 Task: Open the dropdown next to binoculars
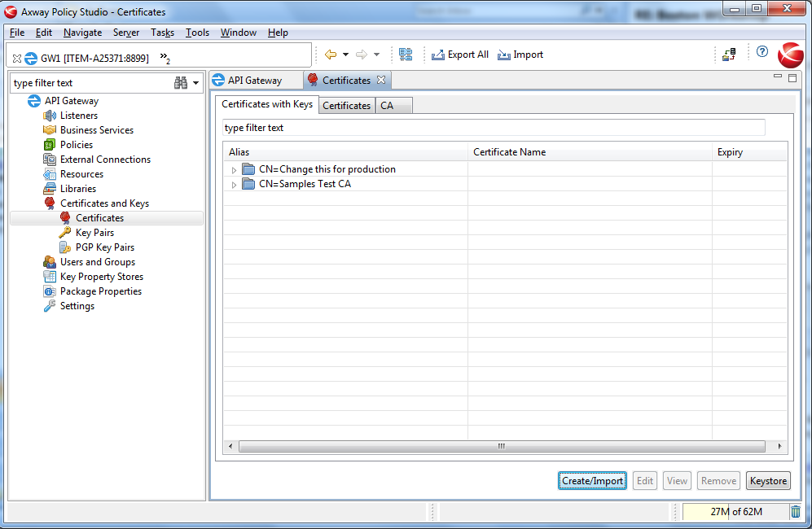195,83
